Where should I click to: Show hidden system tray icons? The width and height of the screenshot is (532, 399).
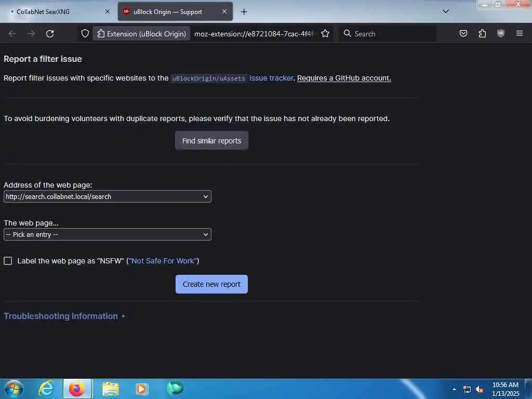[454, 389]
